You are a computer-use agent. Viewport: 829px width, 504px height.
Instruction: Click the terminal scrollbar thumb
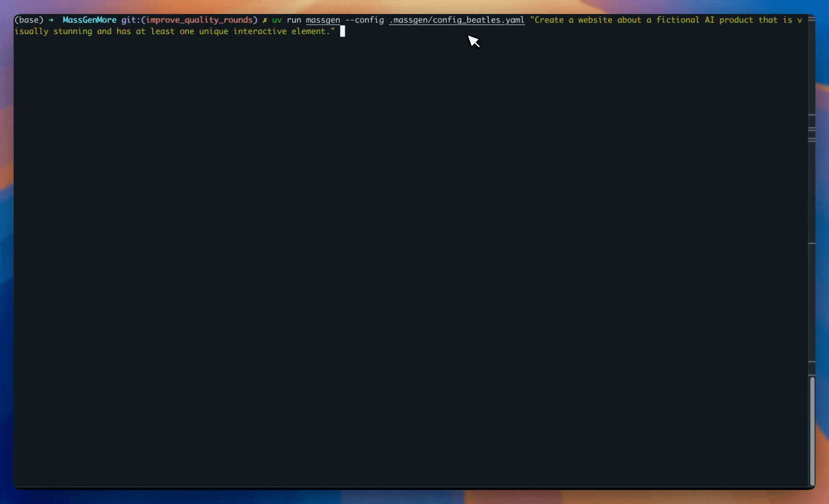tap(812, 432)
